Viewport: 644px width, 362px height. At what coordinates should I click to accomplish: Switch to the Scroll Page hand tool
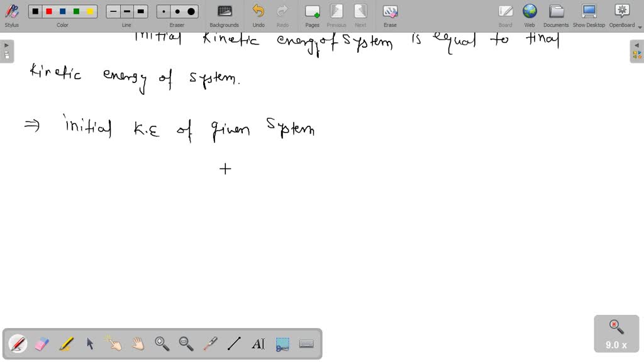[138, 343]
